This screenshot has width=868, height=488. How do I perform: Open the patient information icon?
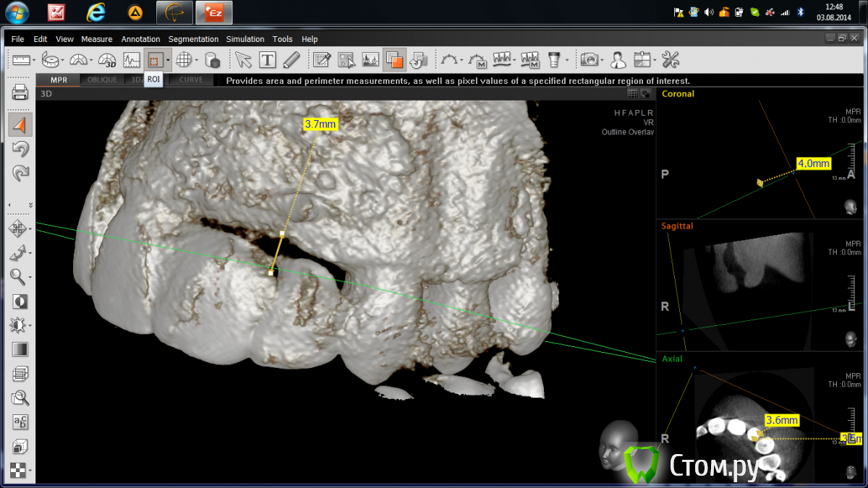pyautogui.click(x=618, y=60)
